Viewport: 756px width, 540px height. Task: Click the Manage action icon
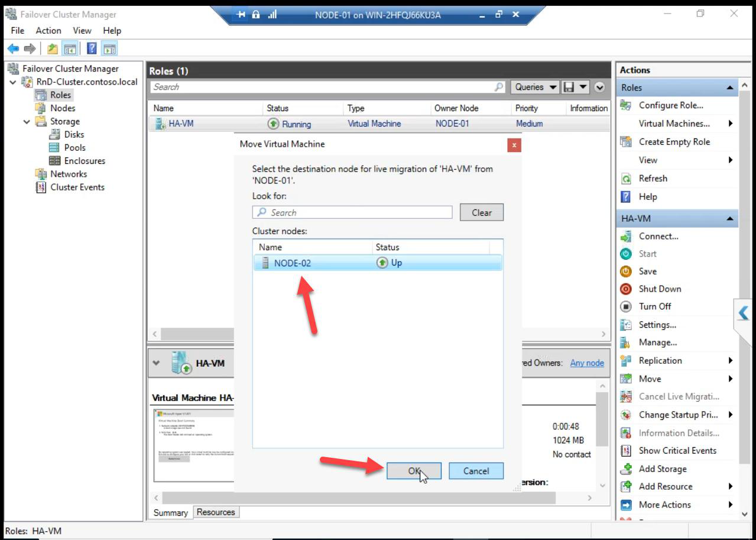pos(626,342)
